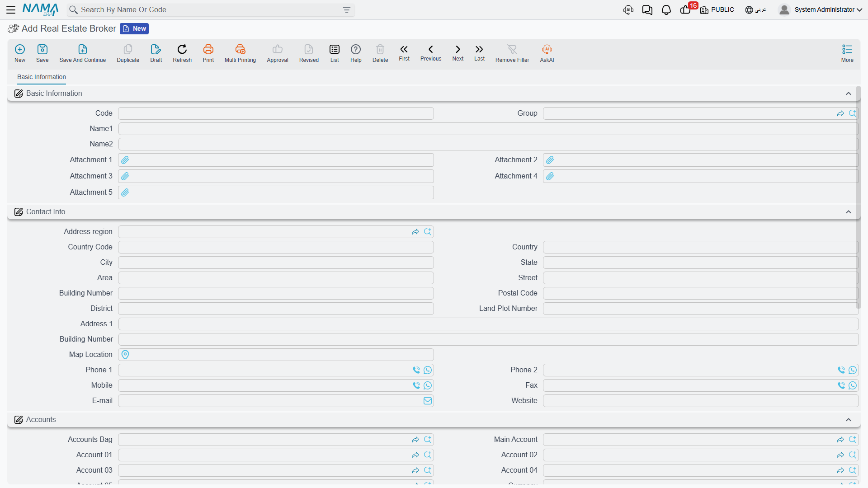
Task: Mark record as Revised
Action: 309,53
